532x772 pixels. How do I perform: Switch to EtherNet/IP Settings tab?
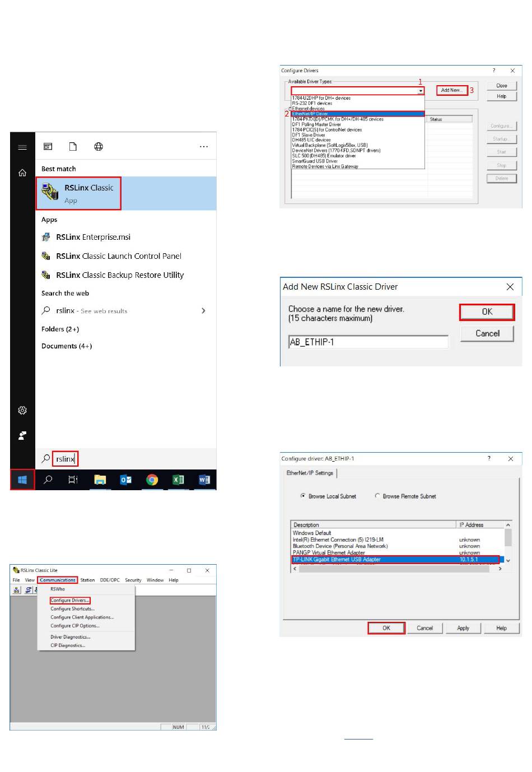[x=310, y=473]
